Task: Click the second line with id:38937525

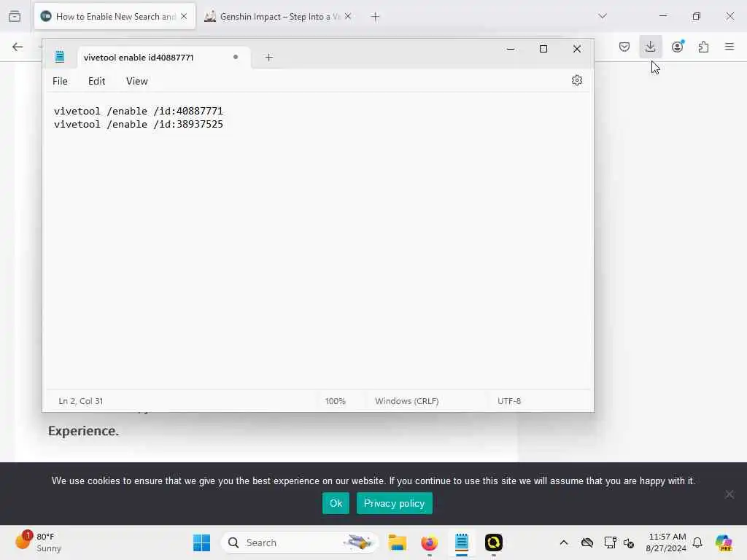Action: (138, 124)
